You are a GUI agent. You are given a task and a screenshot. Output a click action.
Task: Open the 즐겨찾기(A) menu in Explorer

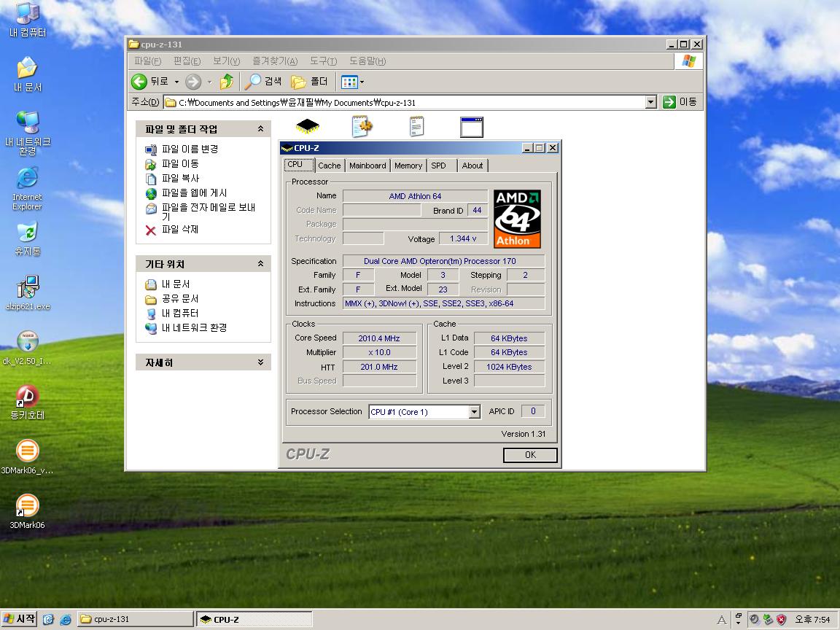click(x=275, y=61)
